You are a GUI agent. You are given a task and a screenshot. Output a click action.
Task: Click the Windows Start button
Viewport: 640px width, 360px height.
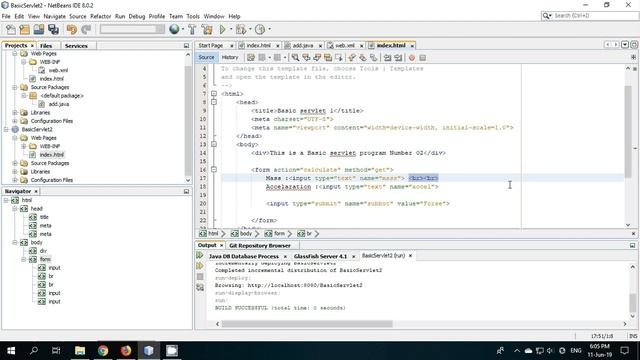point(11,350)
